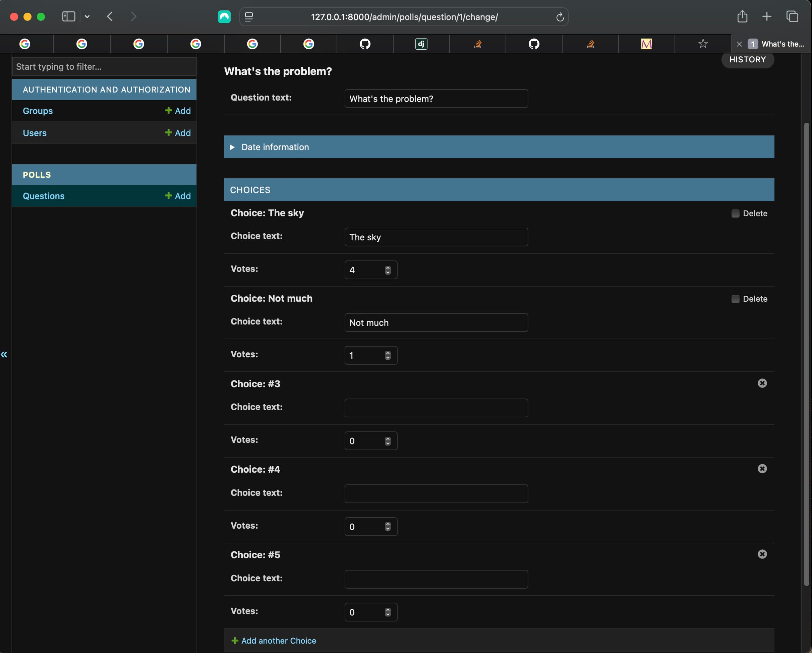Click the CHOICES section header
The width and height of the screenshot is (812, 653).
click(x=499, y=190)
